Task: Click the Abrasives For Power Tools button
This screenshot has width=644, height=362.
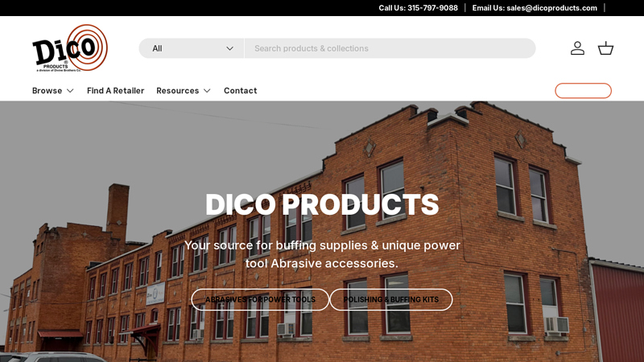Action: 260,299
